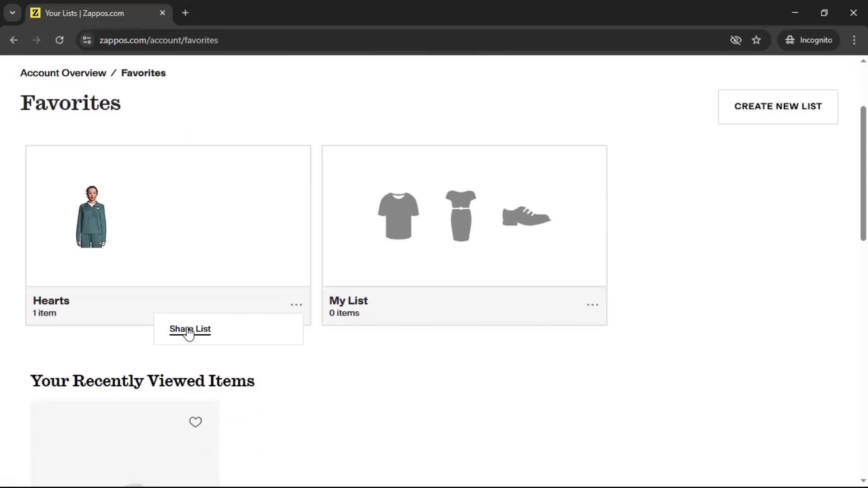Click the Share List option
The image size is (868, 488).
(190, 329)
